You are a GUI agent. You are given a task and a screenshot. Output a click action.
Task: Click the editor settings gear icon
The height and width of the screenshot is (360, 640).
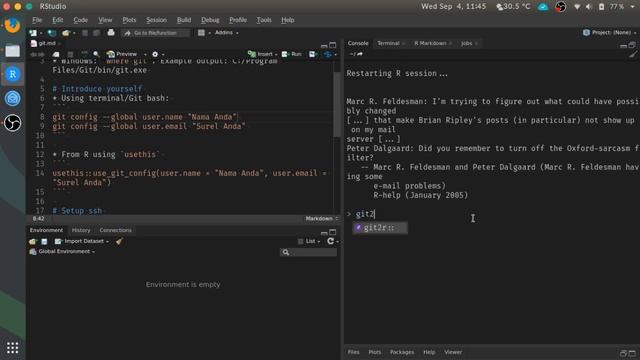tap(155, 54)
